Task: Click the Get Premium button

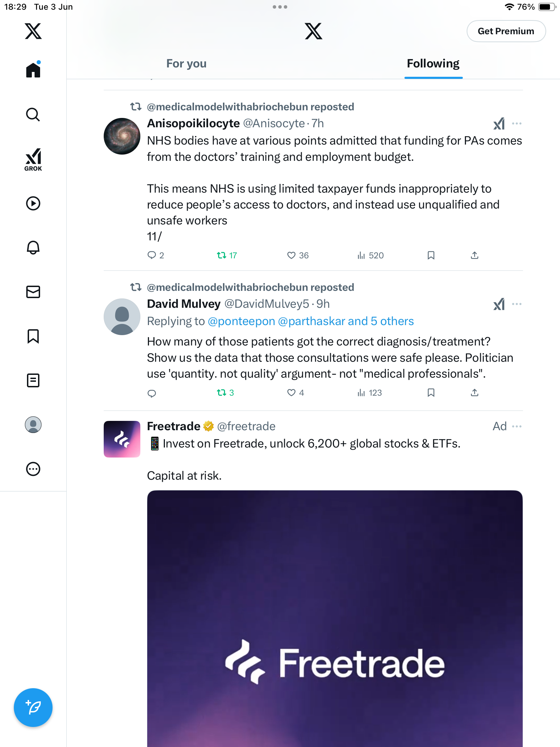Action: 506,31
